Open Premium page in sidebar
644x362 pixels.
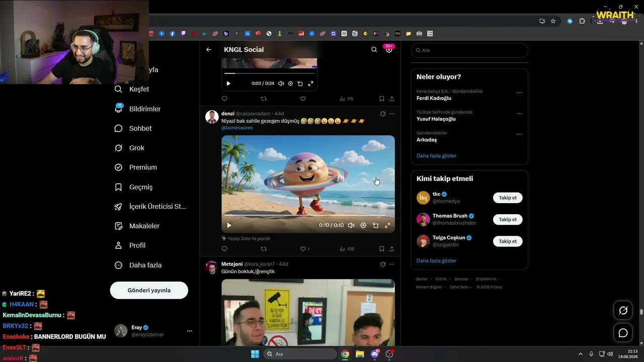(135, 167)
